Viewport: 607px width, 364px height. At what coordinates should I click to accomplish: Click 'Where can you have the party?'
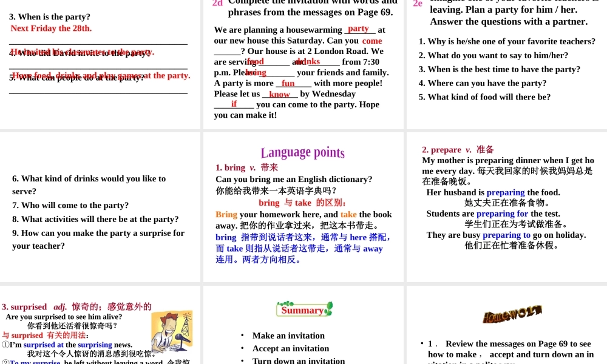483,83
